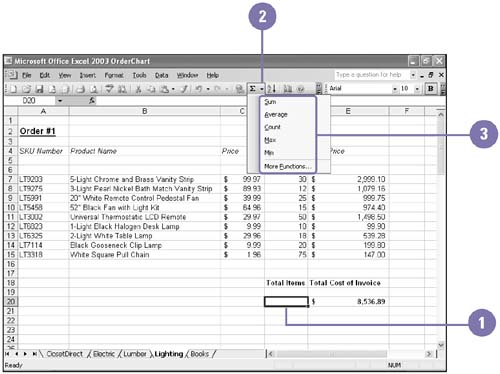Click the vertical scrollbar thumb

(x=441, y=147)
